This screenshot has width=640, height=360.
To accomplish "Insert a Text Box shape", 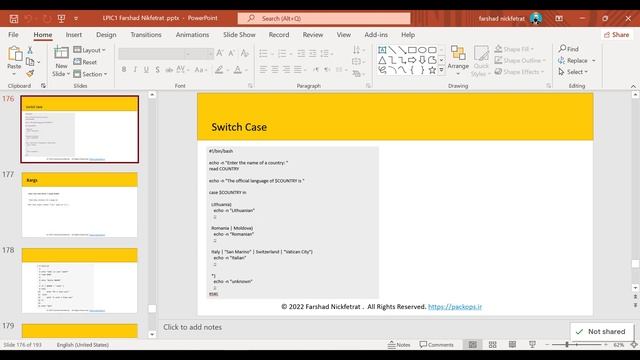I will (382, 50).
